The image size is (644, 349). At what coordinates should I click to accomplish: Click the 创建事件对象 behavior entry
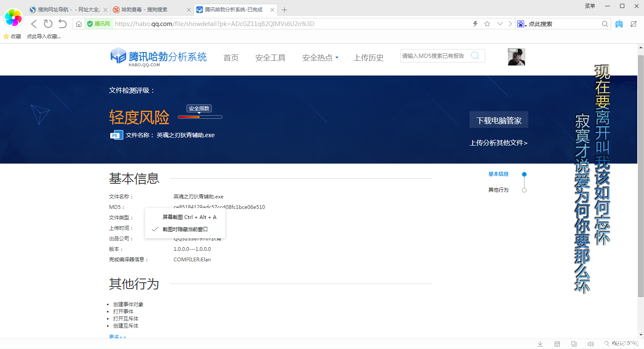[x=128, y=305]
